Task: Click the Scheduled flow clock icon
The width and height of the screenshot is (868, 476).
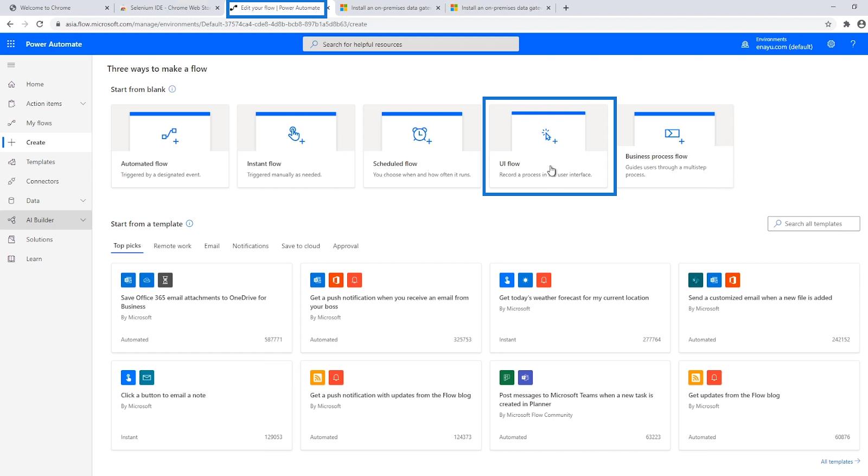Action: click(422, 135)
